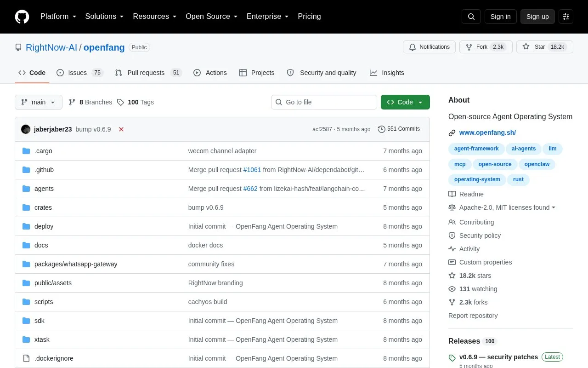Viewport: 588px width, 368px height.
Task: Switch to the Issues tab
Action: click(80, 73)
